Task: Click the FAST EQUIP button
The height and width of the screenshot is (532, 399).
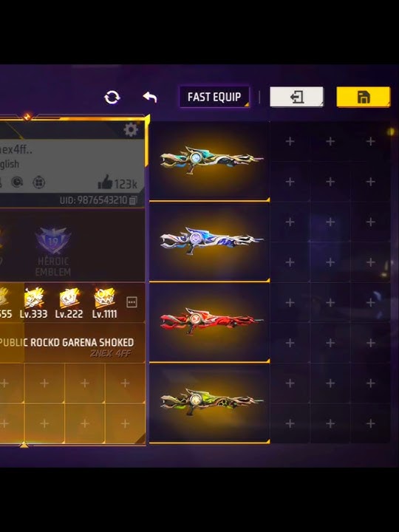Action: click(214, 97)
